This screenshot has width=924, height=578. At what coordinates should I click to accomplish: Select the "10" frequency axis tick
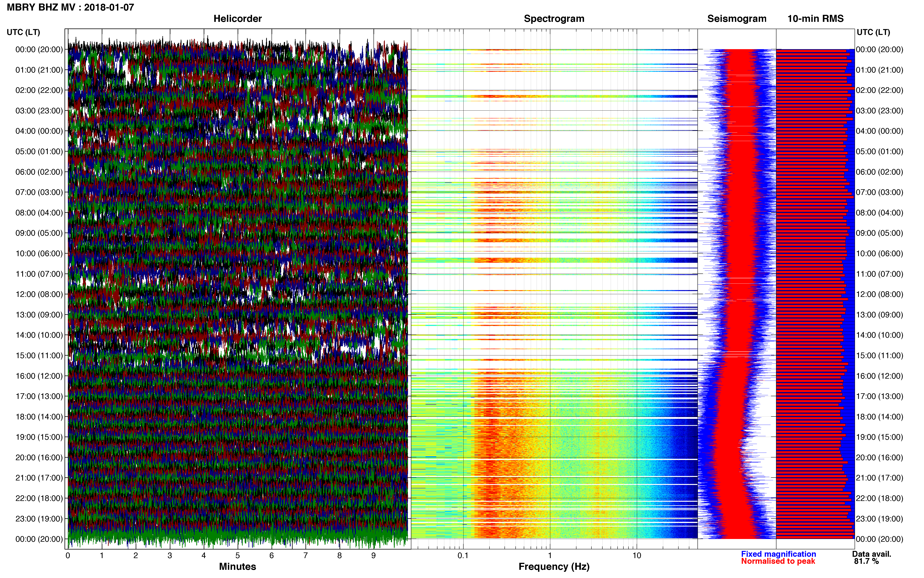[x=637, y=556]
